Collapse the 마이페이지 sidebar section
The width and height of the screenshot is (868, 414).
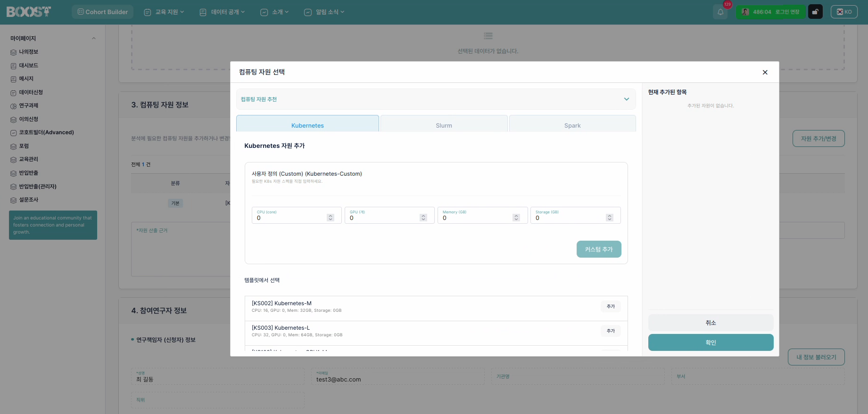click(94, 39)
